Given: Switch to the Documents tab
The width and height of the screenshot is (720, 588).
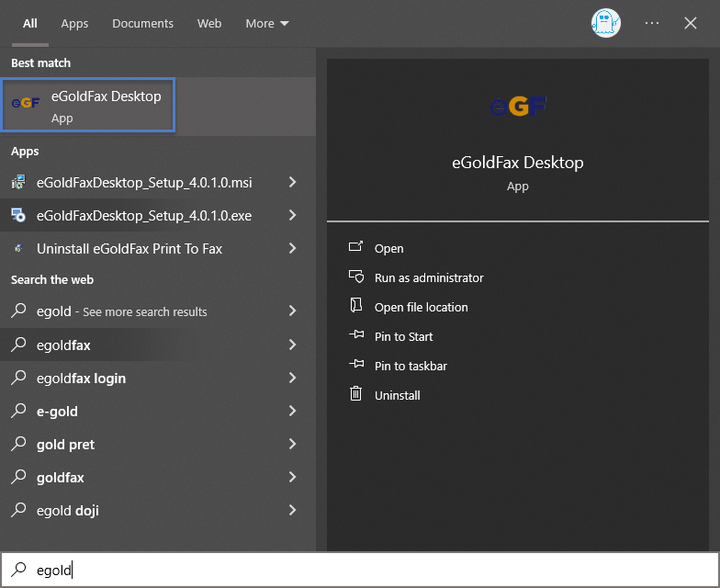Looking at the screenshot, I should tap(143, 24).
